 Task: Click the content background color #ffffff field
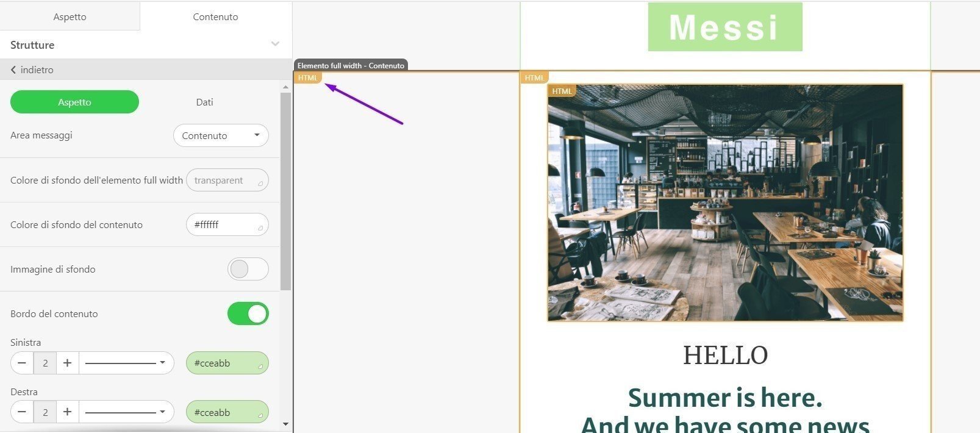pyautogui.click(x=227, y=224)
